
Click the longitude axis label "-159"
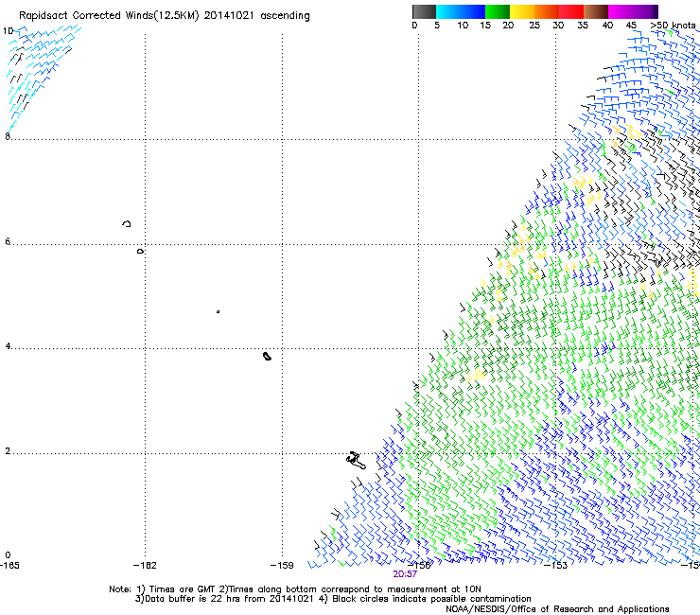click(282, 566)
